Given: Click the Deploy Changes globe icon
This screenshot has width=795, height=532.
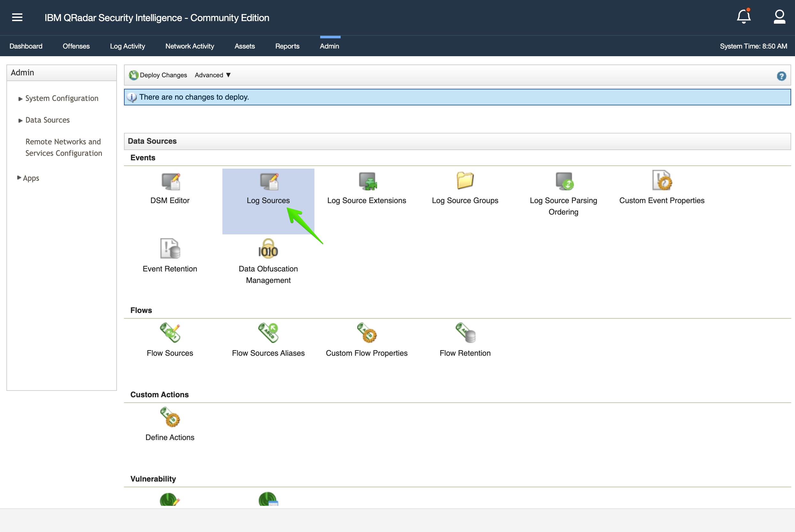Looking at the screenshot, I should [x=134, y=75].
